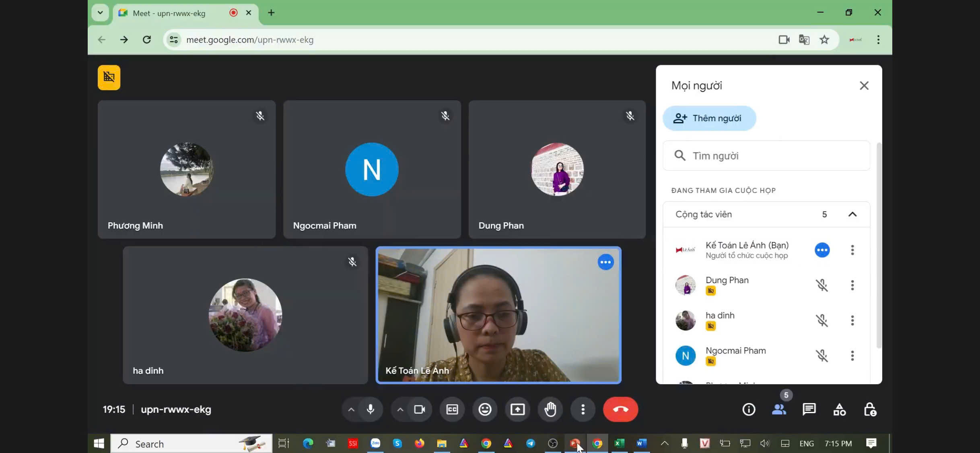Bookmark this page with the star icon

click(x=824, y=39)
